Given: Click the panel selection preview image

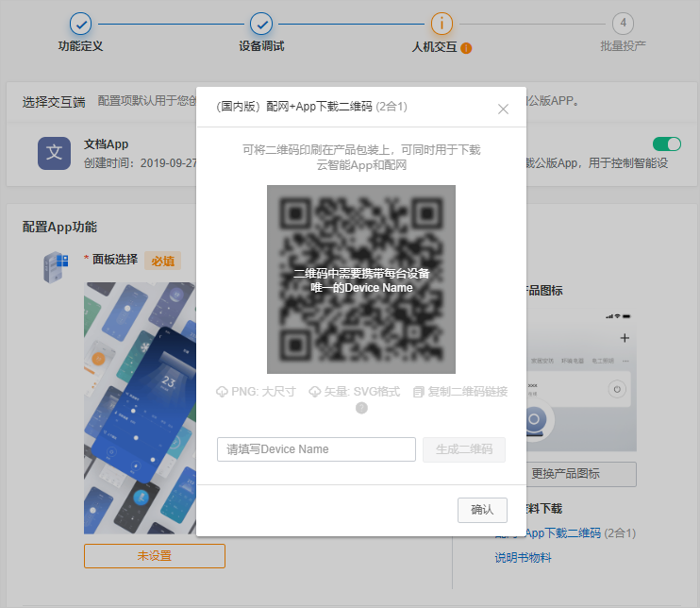Looking at the screenshot, I should pyautogui.click(x=140, y=408).
